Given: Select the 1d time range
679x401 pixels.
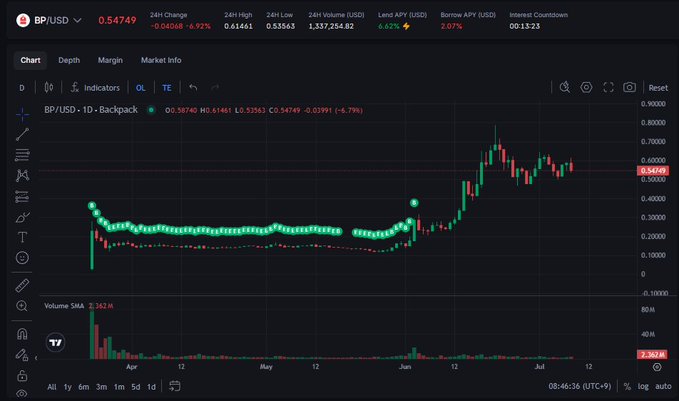Looking at the screenshot, I should (x=151, y=387).
